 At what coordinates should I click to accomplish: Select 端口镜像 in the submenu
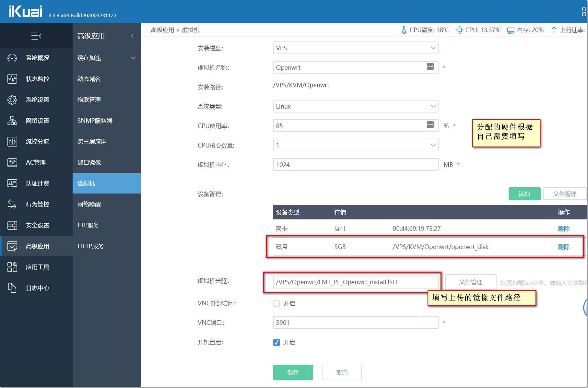[x=89, y=162]
